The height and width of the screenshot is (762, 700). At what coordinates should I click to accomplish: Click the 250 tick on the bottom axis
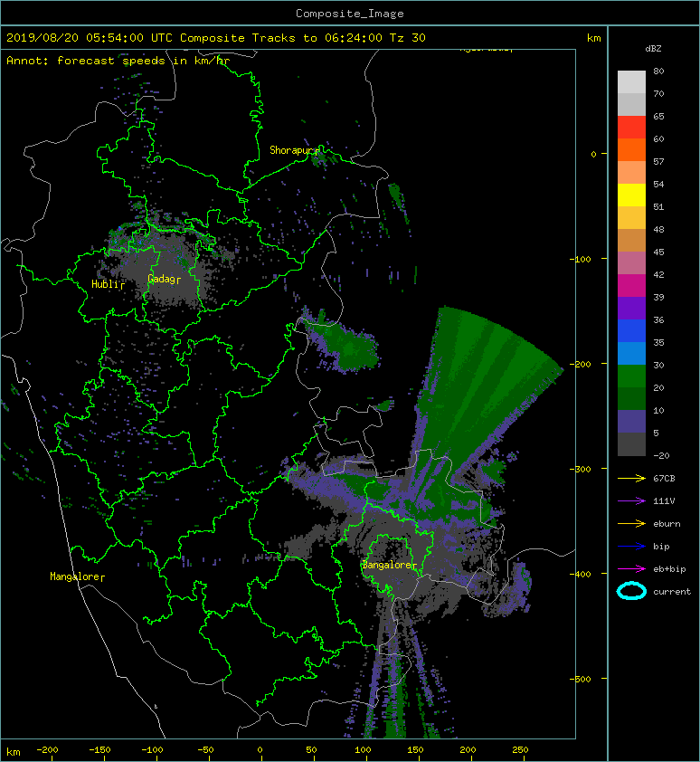click(520, 750)
